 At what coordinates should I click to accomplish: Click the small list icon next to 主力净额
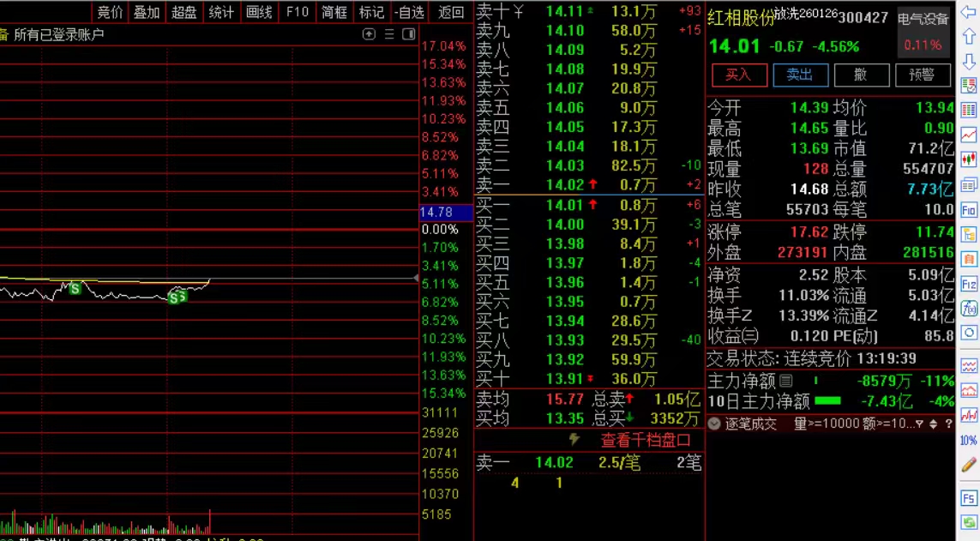(786, 380)
